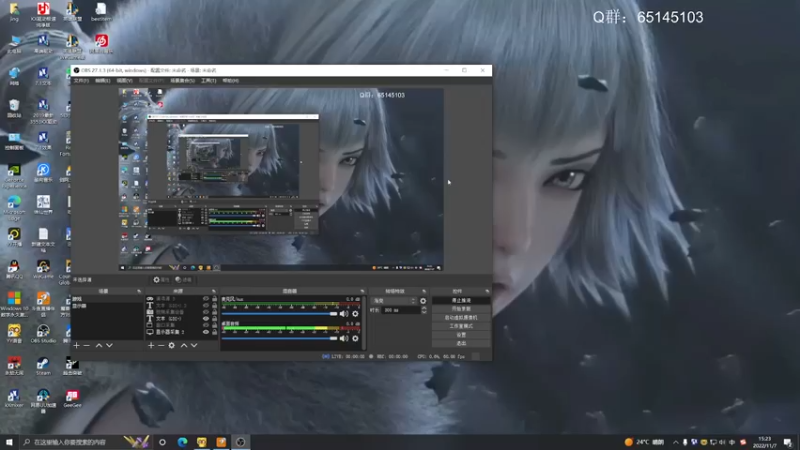Screen dimensions: 800x450
Task: Hide the 文本 (GDI+) source
Action: pos(206,319)
